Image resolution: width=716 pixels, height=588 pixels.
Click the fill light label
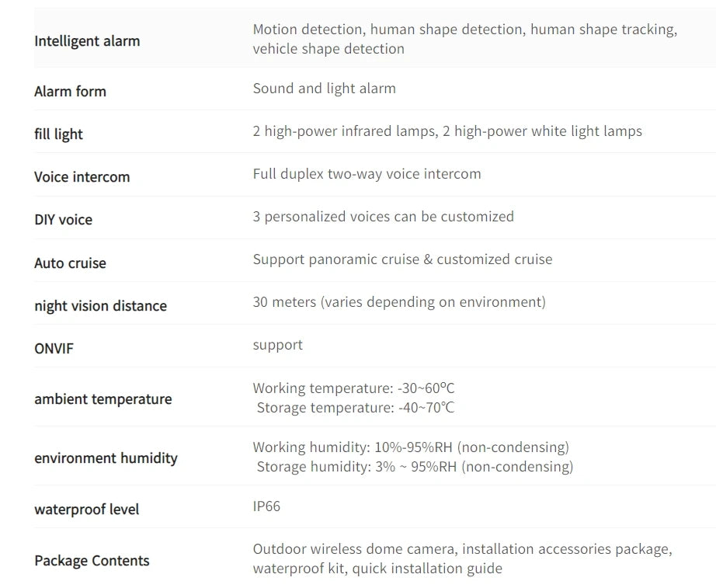coord(58,134)
